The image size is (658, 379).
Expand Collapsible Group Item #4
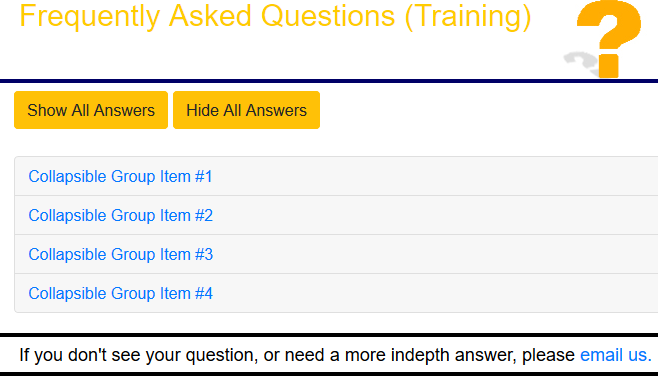point(120,293)
